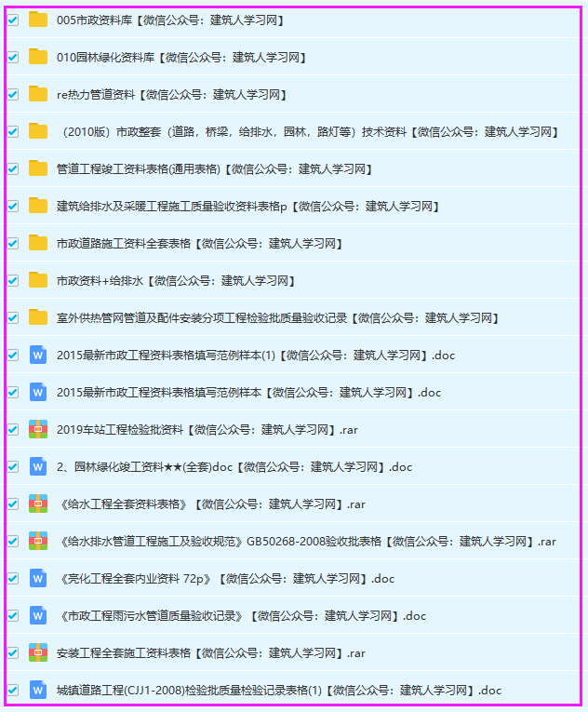Open file name 2015最新市政工程资料表格填写范例样本(1) .doc

(x=256, y=356)
